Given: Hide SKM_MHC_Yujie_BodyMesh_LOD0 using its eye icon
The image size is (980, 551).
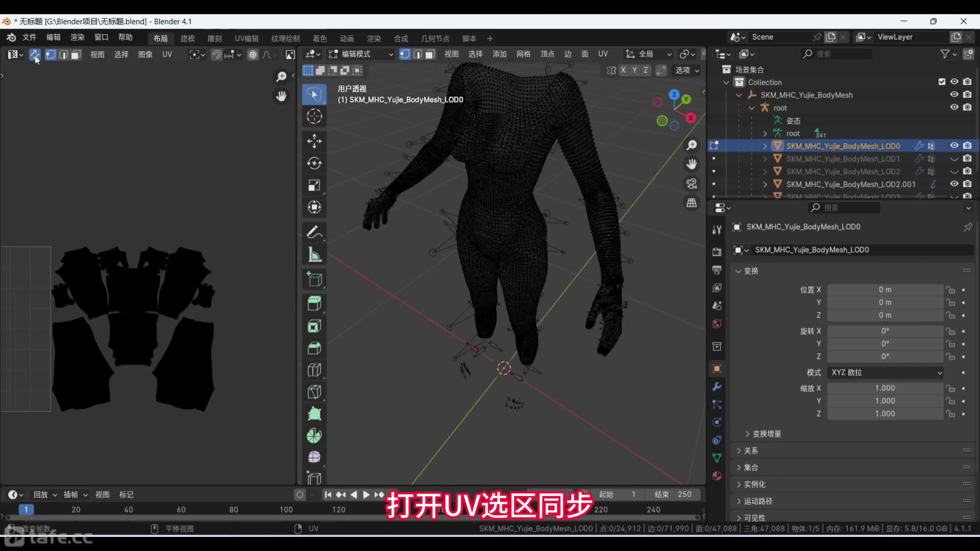Looking at the screenshot, I should coord(954,146).
